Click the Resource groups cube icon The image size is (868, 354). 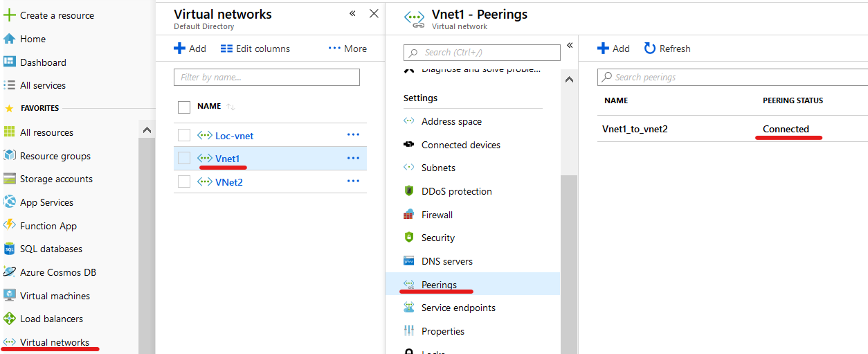10,156
